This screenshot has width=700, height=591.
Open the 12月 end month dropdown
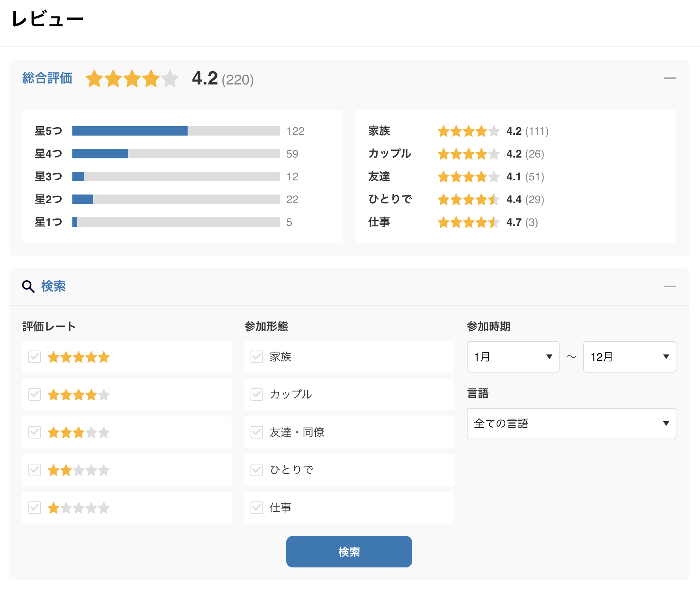(x=629, y=357)
